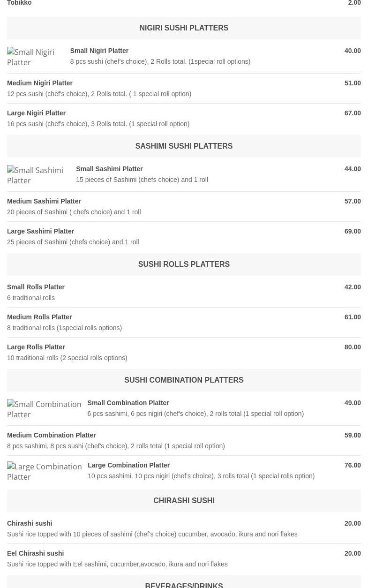Select the Medium Nigiri Platter item
This screenshot has width=368, height=588.
[x=40, y=83]
